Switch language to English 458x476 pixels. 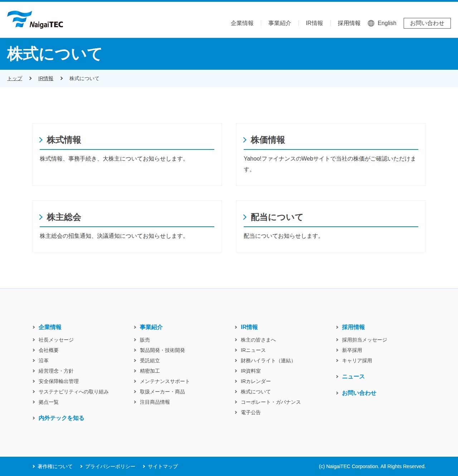pos(387,23)
